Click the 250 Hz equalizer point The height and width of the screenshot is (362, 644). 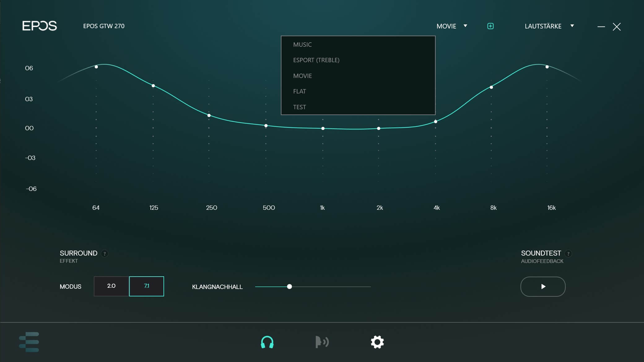(x=209, y=115)
